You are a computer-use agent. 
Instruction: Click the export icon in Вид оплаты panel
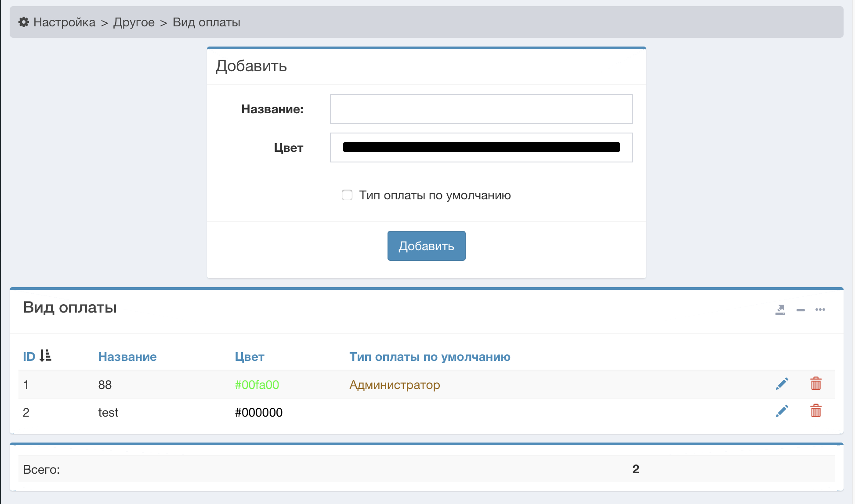coord(780,310)
